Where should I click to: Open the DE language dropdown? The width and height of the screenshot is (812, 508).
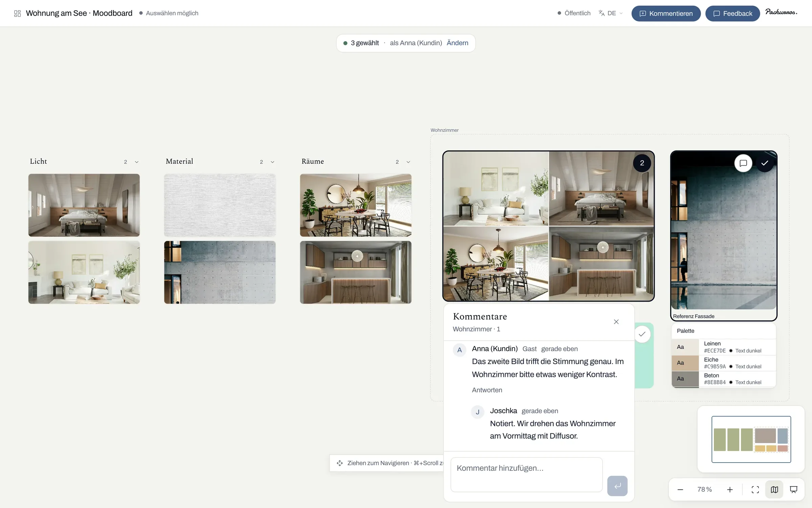click(615, 13)
